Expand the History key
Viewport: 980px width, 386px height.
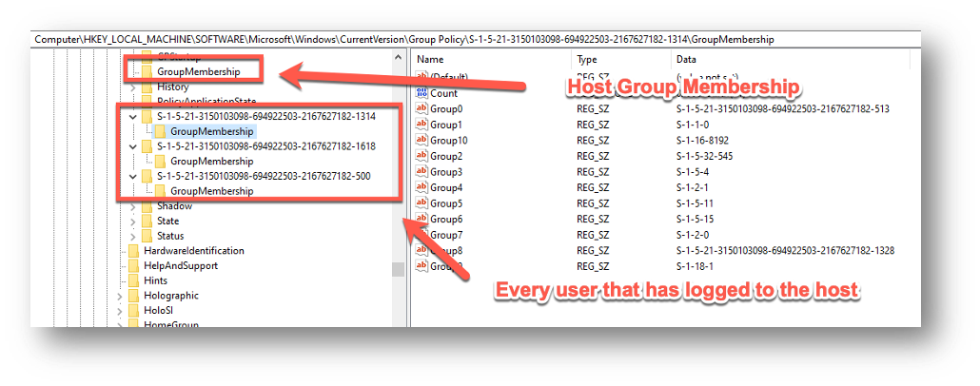(x=132, y=87)
